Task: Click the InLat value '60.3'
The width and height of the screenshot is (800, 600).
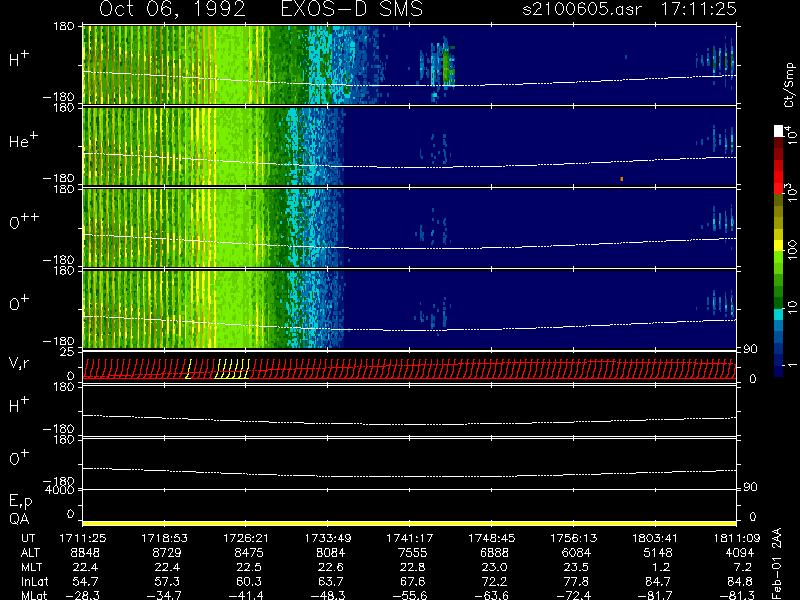Action: [x=251, y=581]
